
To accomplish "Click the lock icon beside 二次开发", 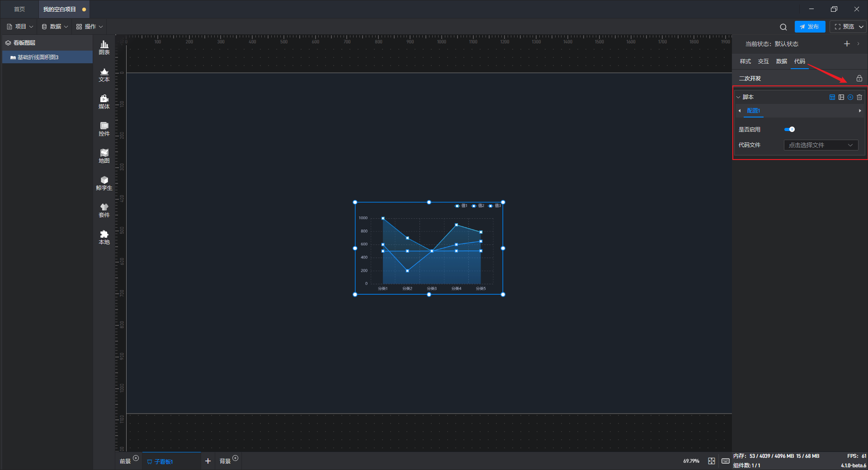I will click(859, 78).
